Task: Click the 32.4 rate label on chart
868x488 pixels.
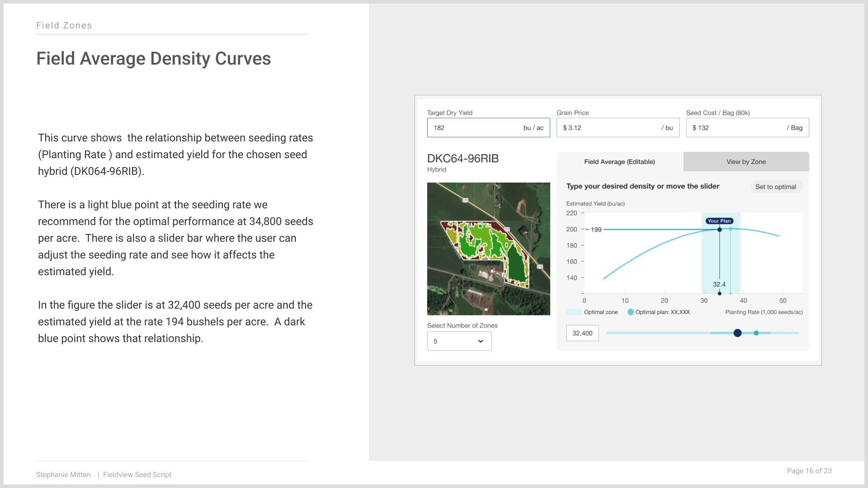Action: tap(719, 284)
